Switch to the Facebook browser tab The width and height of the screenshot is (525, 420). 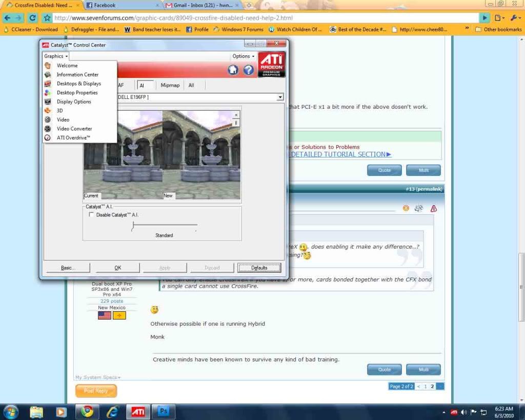coord(122,5)
